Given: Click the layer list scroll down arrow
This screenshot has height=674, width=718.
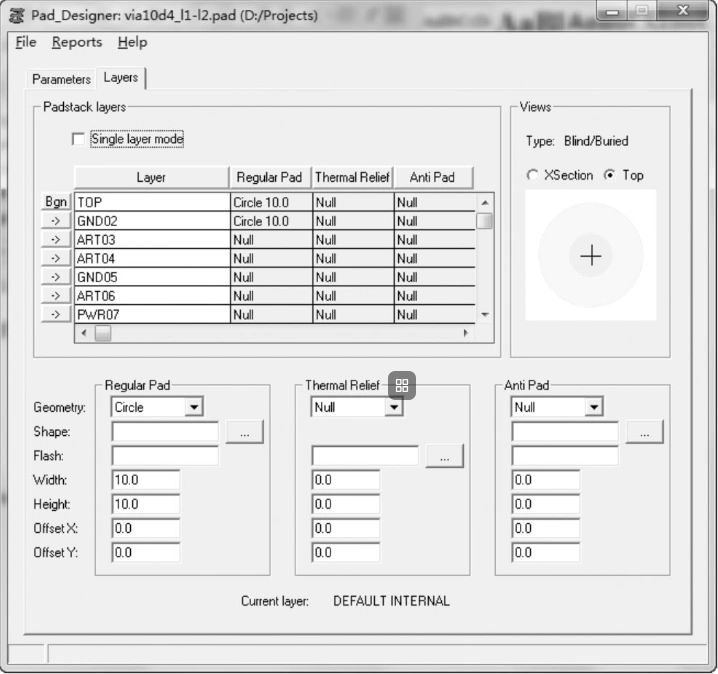Looking at the screenshot, I should [x=485, y=315].
